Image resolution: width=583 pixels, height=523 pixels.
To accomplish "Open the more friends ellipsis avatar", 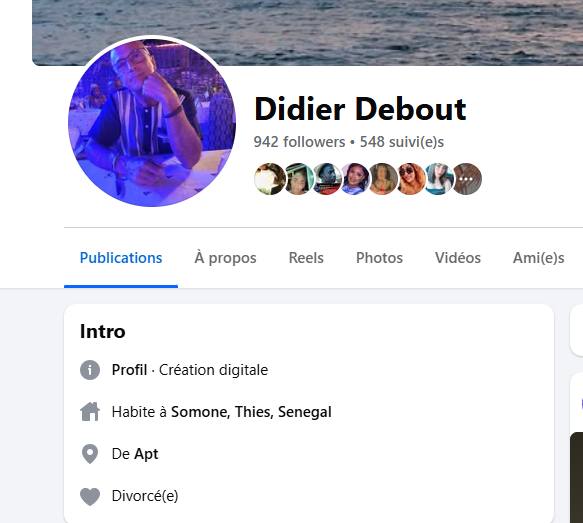I will [467, 179].
